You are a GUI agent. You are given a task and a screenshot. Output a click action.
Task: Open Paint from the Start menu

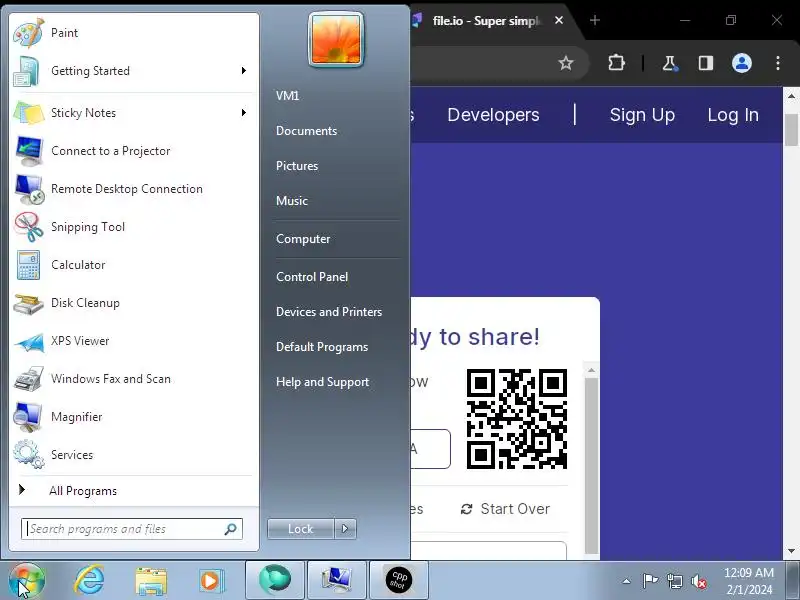(133, 33)
